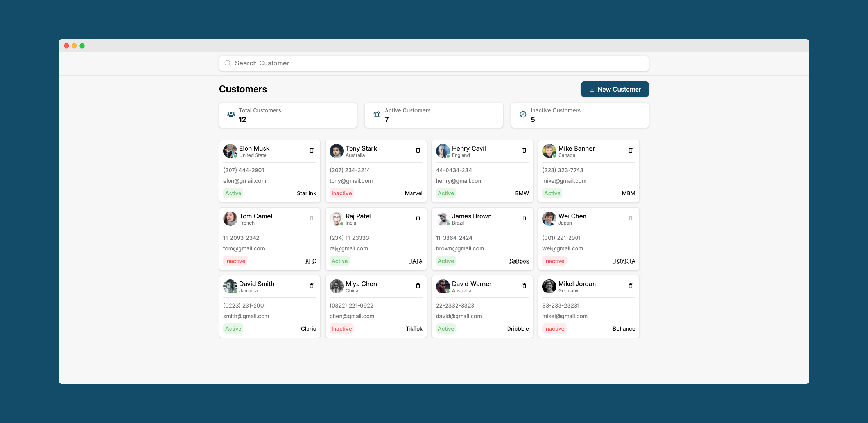The width and height of the screenshot is (868, 423).
Task: Click Tom Camel's profile avatar
Action: tap(230, 219)
